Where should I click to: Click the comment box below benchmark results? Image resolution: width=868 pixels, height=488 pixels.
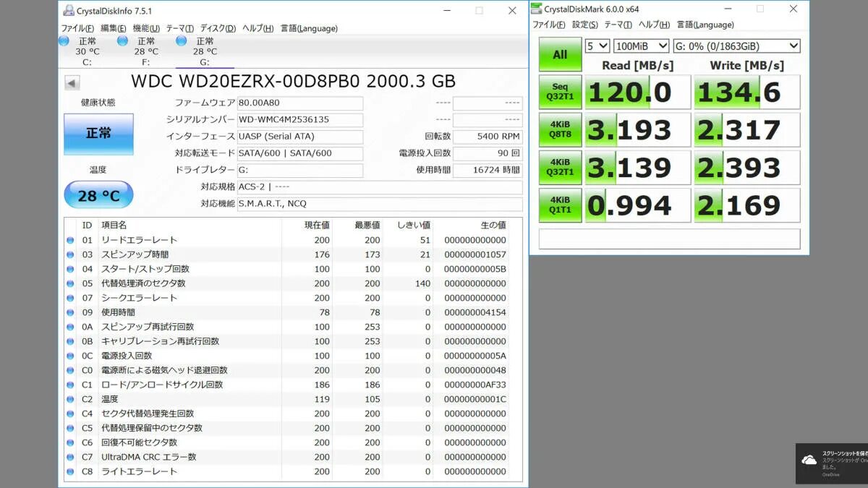click(x=670, y=239)
